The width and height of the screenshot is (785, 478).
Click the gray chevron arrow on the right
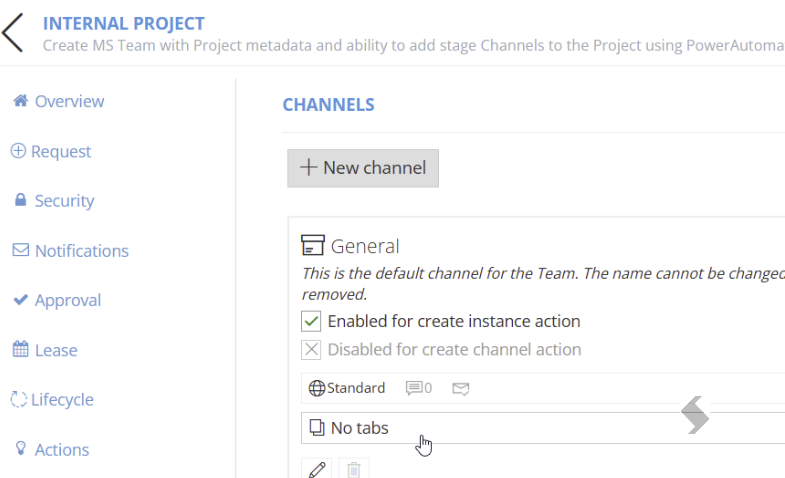(695, 415)
